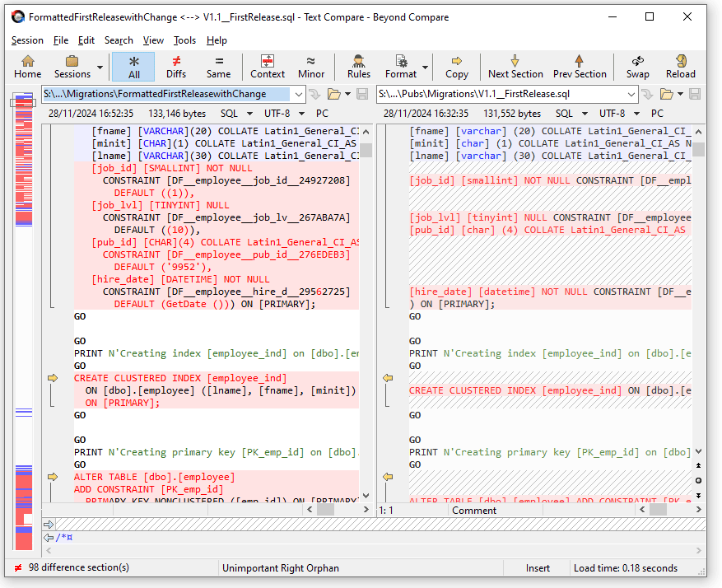Open the Session menu

27,40
